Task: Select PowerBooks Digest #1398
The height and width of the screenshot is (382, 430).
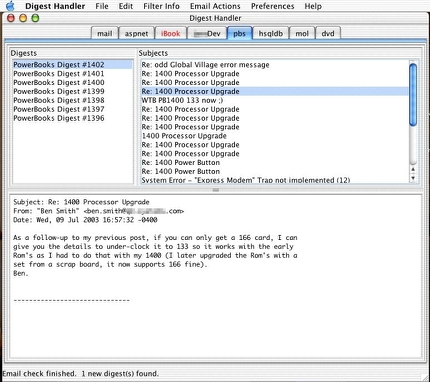Action: (x=72, y=100)
